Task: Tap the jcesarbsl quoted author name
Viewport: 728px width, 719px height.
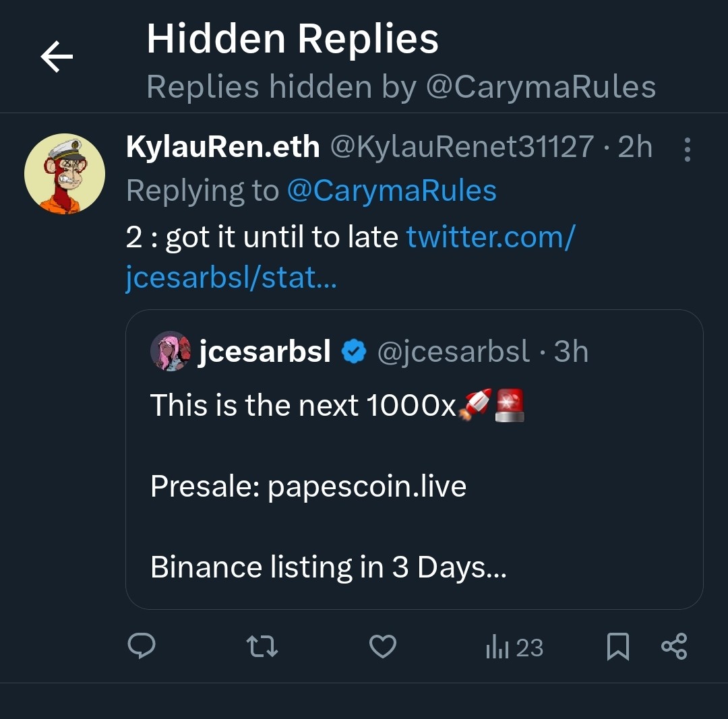Action: click(265, 351)
